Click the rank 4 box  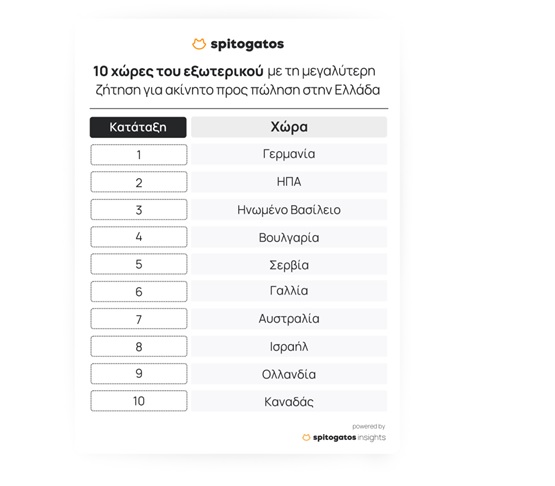point(139,237)
